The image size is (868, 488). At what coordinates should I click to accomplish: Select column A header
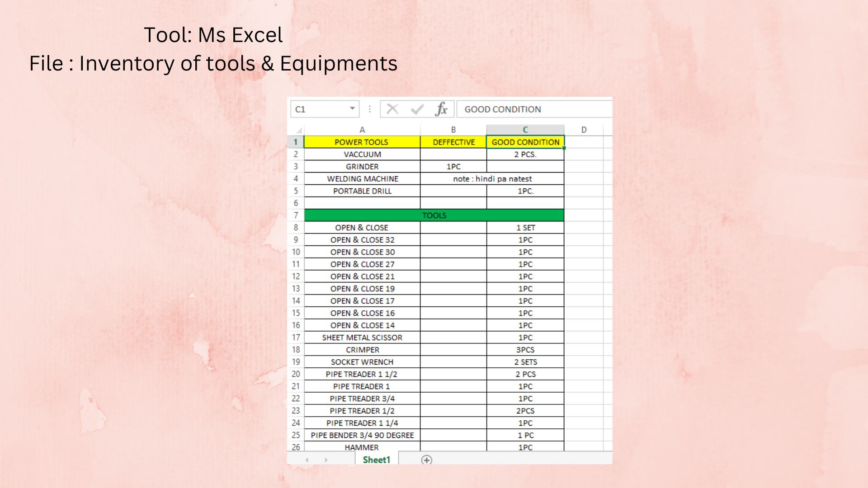tap(362, 130)
